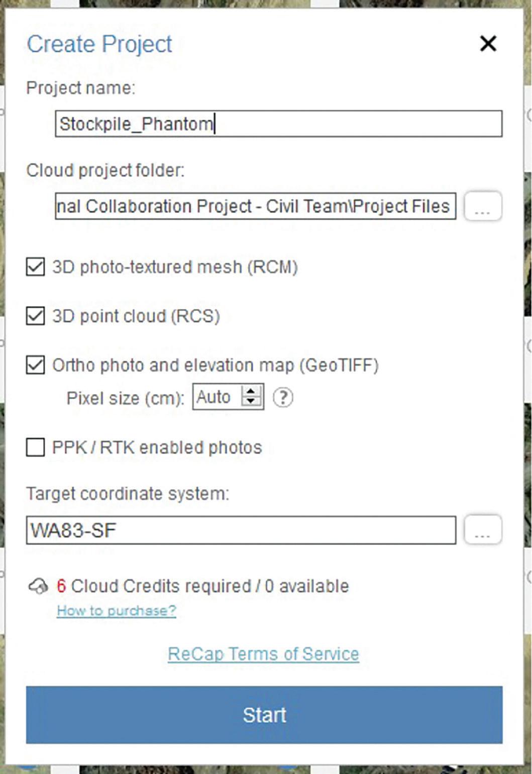
Task: Click the WA83-SF coordinate system field
Action: pos(241,530)
